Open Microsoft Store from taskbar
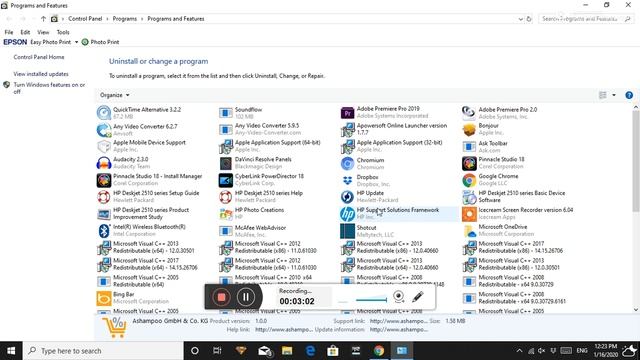 click(x=333, y=351)
